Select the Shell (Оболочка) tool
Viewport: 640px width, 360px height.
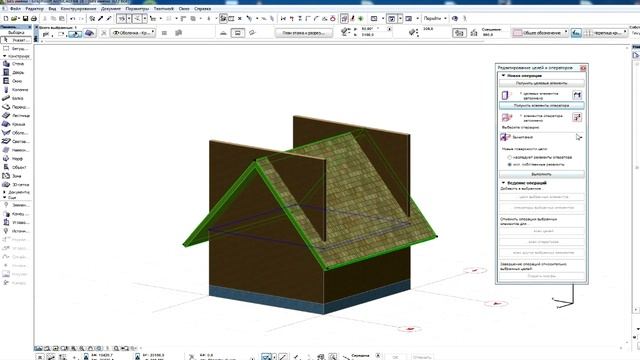pos(16,133)
